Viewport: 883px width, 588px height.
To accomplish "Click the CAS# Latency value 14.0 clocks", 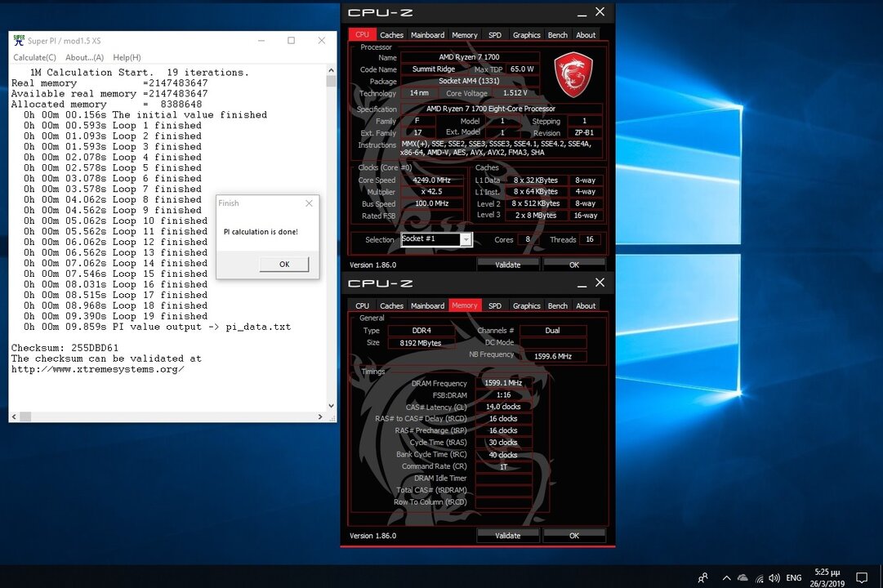I will (503, 407).
